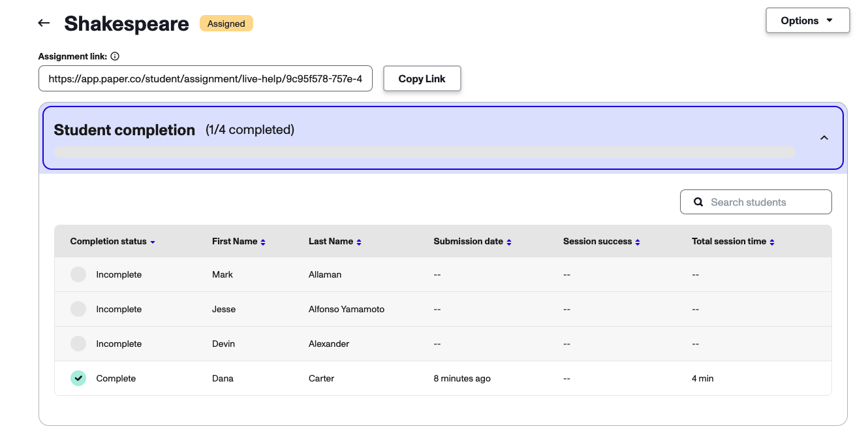This screenshot has height=437, width=868.
Task: Focus the Search students field
Action: pos(756,202)
